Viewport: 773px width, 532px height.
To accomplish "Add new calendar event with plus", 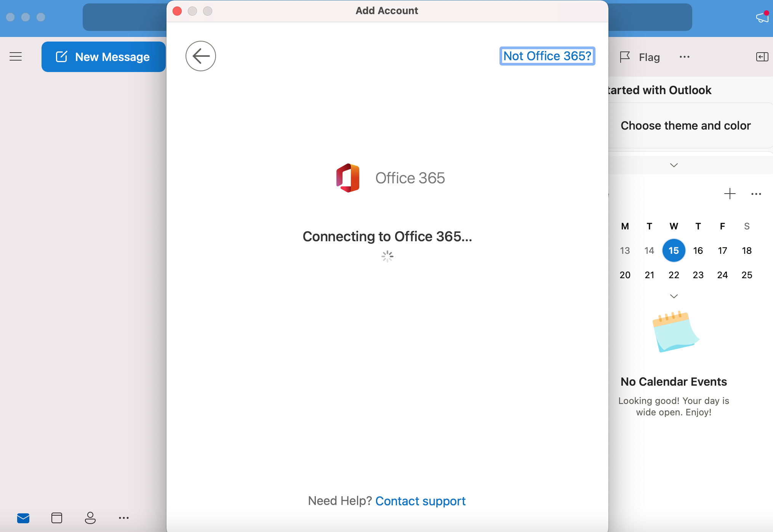I will point(730,194).
